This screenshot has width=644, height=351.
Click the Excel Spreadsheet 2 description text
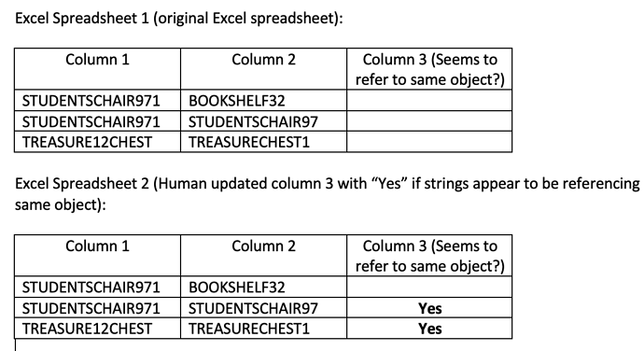point(328,193)
